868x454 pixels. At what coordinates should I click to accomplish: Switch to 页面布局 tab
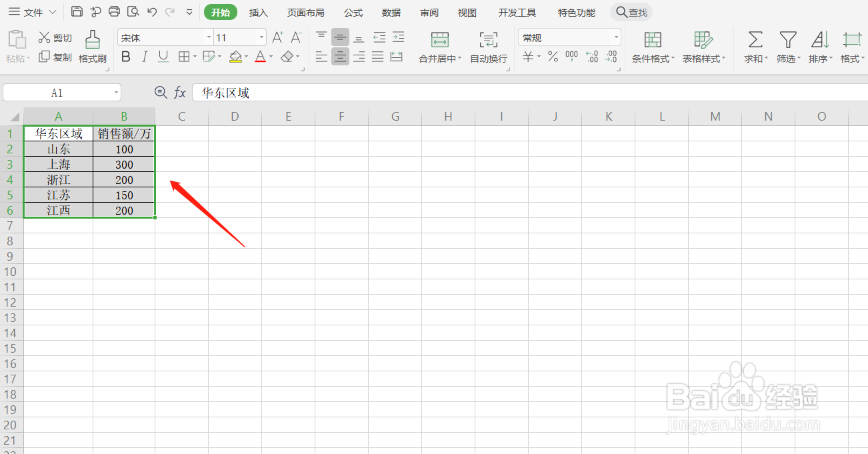(306, 13)
